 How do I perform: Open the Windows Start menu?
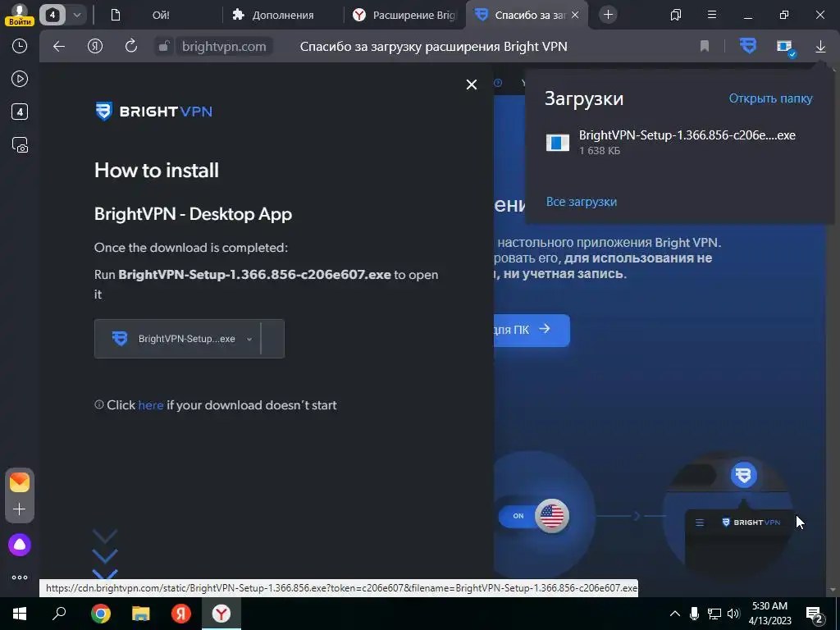[20, 614]
